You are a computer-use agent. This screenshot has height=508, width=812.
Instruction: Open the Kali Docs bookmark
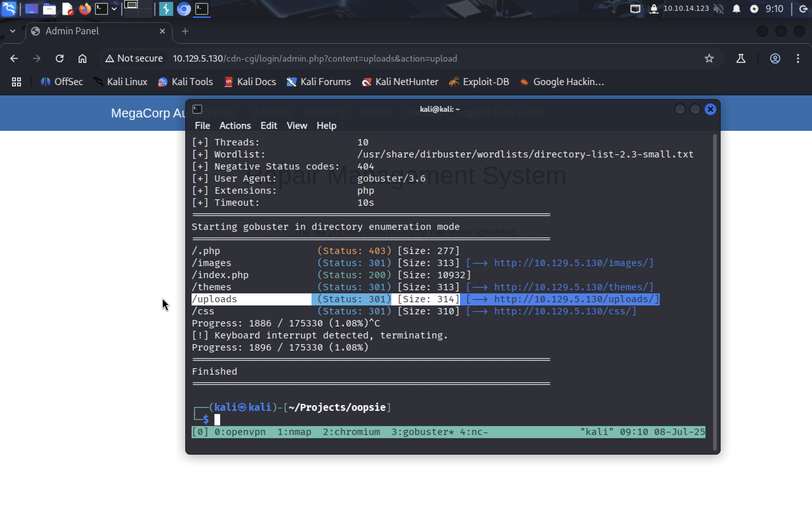tap(250, 82)
